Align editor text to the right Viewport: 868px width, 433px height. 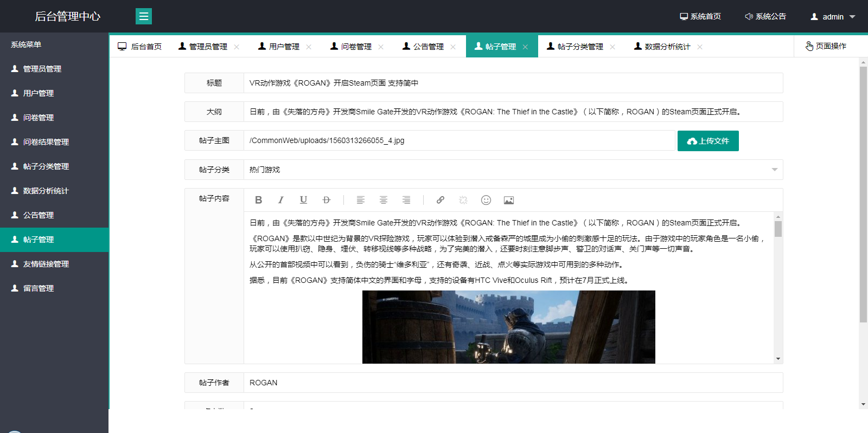click(406, 200)
